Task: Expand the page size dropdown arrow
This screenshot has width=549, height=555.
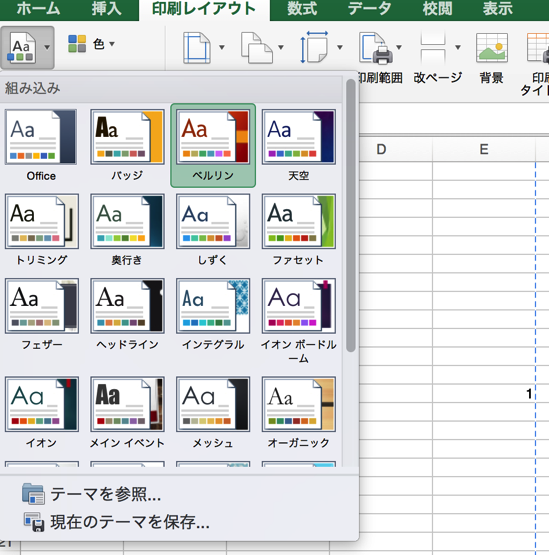Action: [340, 47]
